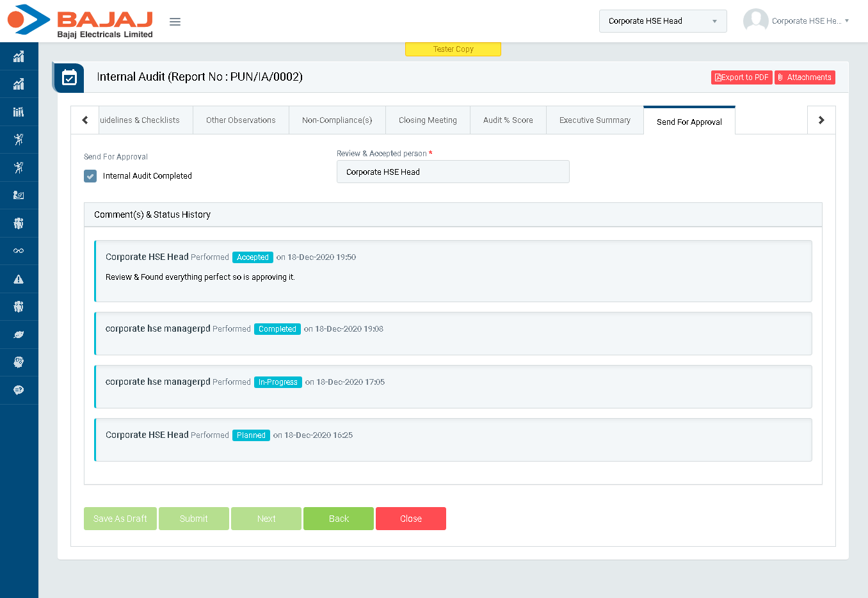Click the calendar check icon beside Internal Audit title
Image resolution: width=868 pixels, height=598 pixels.
pyautogui.click(x=69, y=78)
